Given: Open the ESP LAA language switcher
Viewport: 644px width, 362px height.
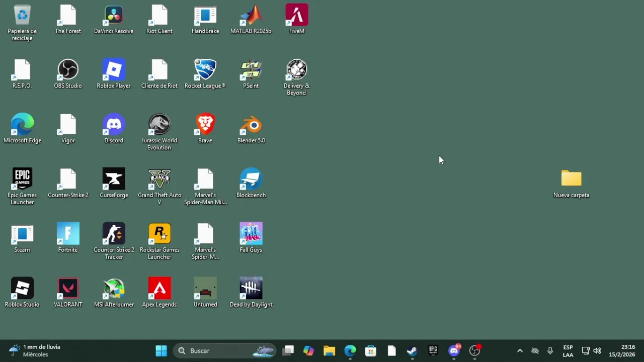Looking at the screenshot, I should [568, 350].
